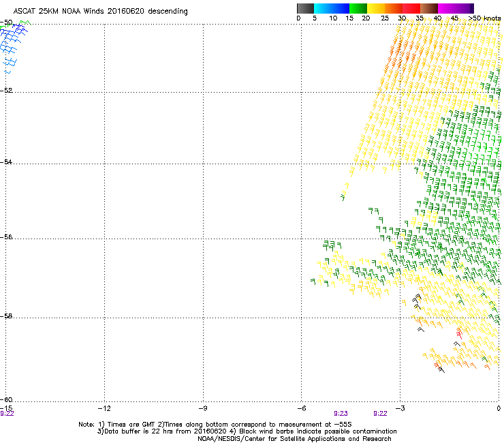Click the '-60' latitude axis label

click(6, 399)
